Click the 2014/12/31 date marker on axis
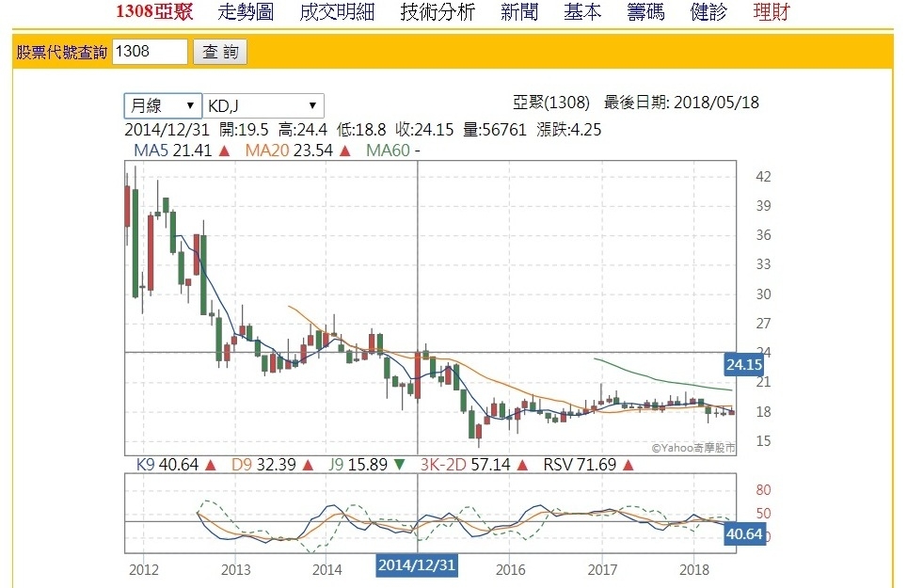This screenshot has height=588, width=907. pyautogui.click(x=417, y=564)
